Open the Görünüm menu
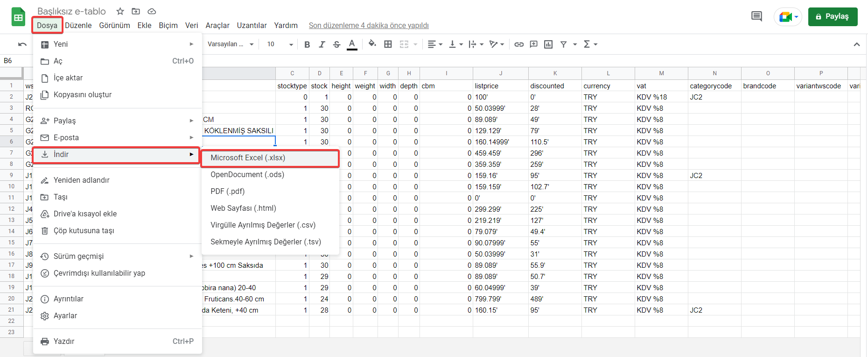This screenshot has height=357, width=868. point(114,25)
